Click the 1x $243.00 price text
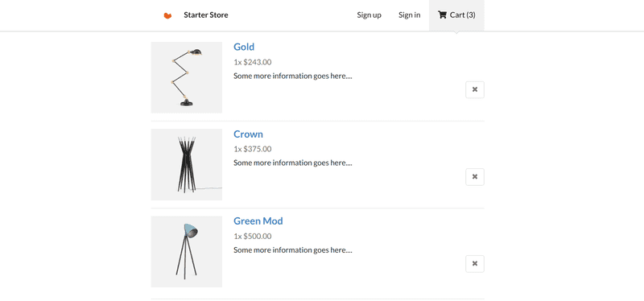644x301 pixels. [x=253, y=63]
